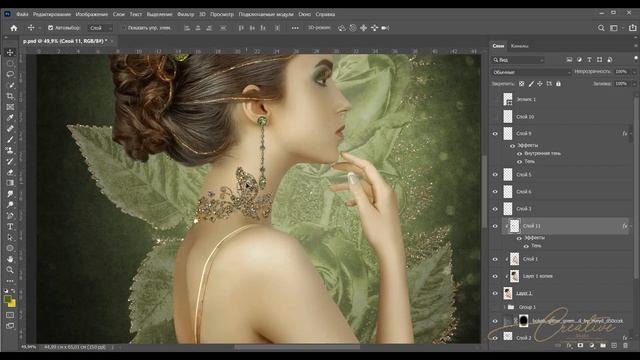Hide layer Слой 5 with its eye icon
The image size is (640, 360).
pos(495,175)
